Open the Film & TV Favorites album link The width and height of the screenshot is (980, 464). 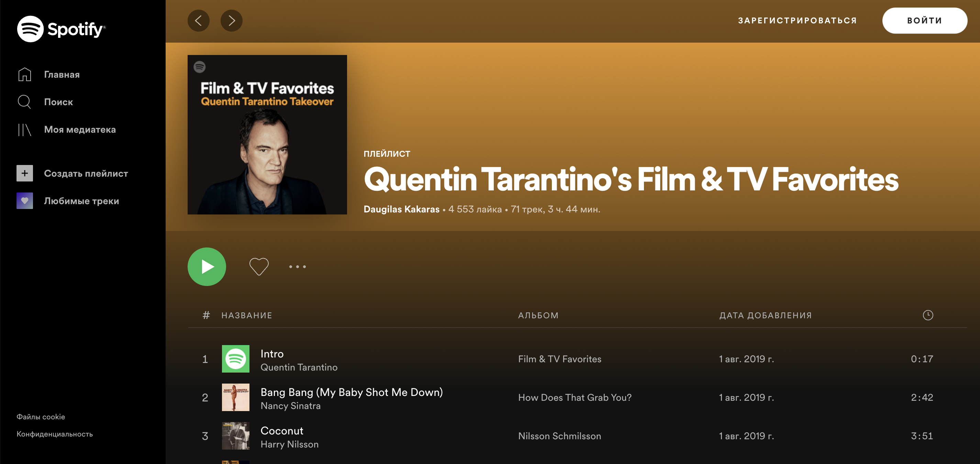point(560,359)
